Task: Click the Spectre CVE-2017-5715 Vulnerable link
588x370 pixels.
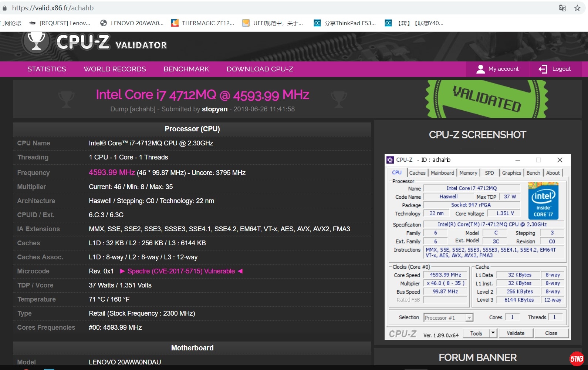Action: (181, 271)
